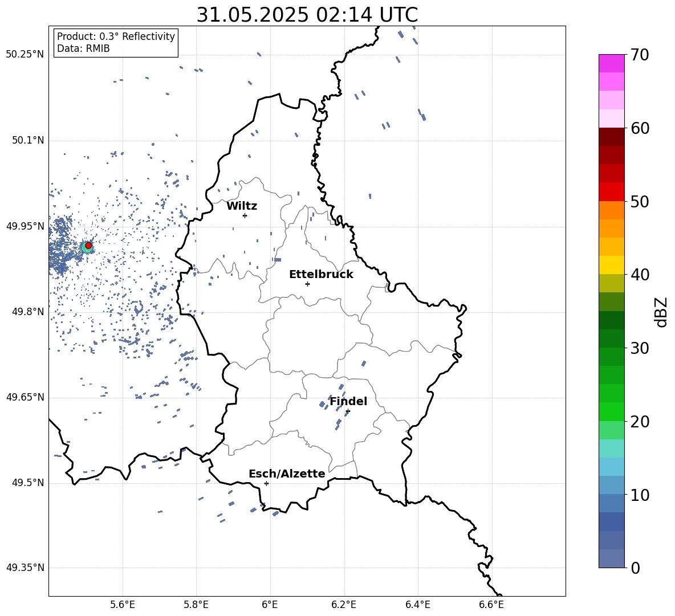Click the colorbar tick label 40
The height and width of the screenshot is (616, 675).
(640, 275)
